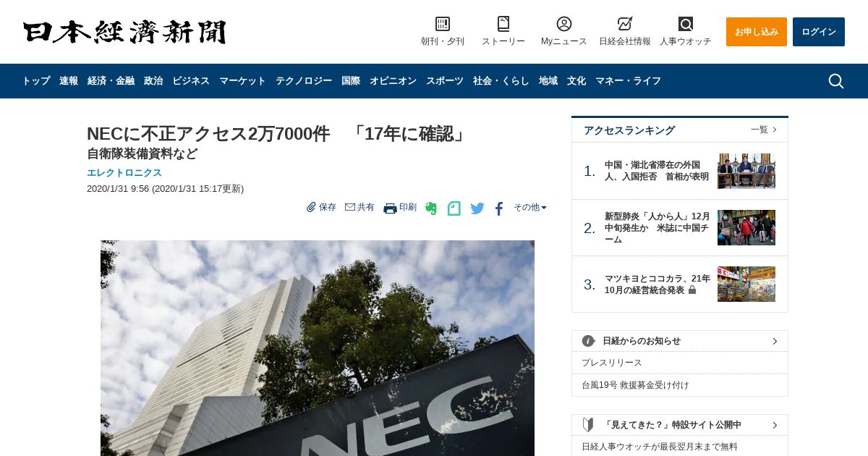Viewport: 868px width, 456px height.
Task: Open 台風19号 救援募金受け付け link
Action: (x=635, y=385)
